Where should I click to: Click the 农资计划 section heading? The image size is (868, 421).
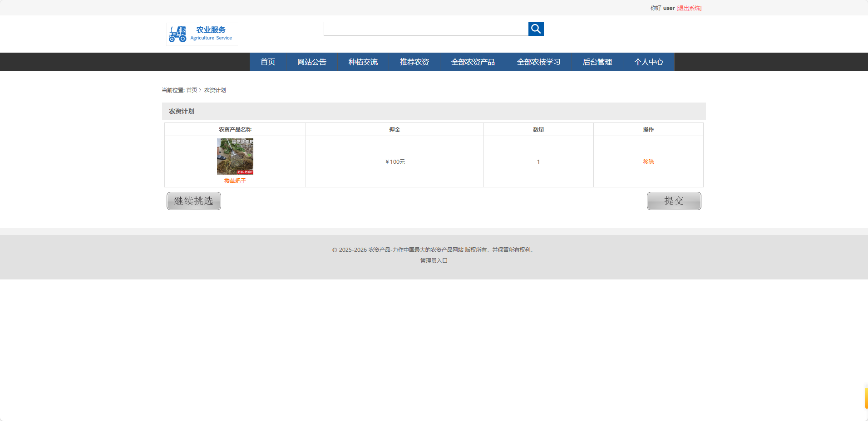[x=182, y=111]
